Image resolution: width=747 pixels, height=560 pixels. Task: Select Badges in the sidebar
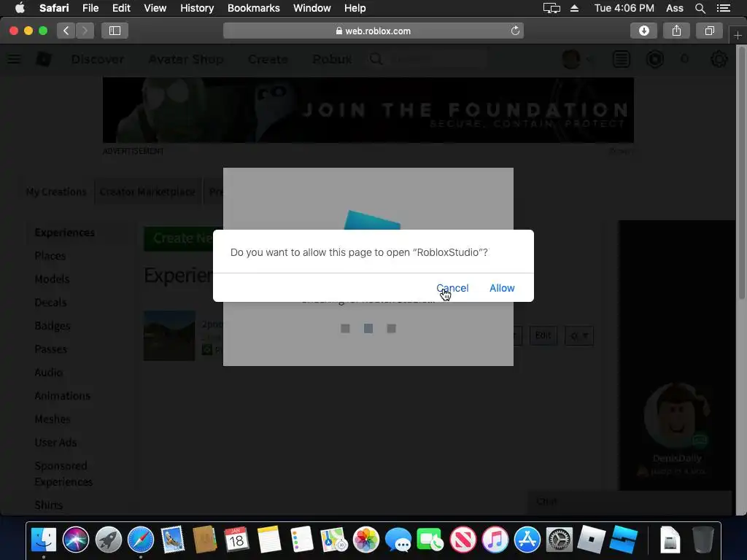(x=53, y=326)
